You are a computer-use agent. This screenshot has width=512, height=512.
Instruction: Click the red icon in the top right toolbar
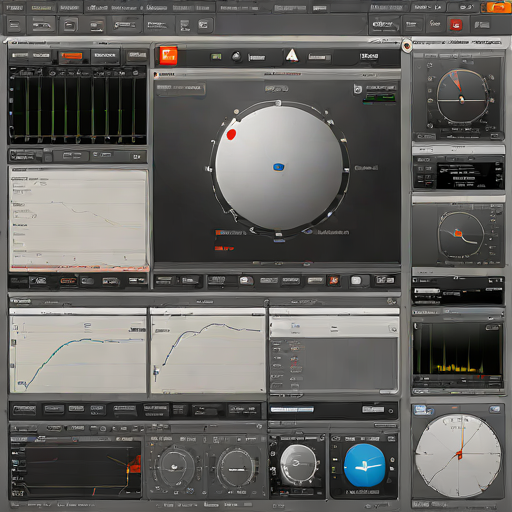tap(456, 25)
